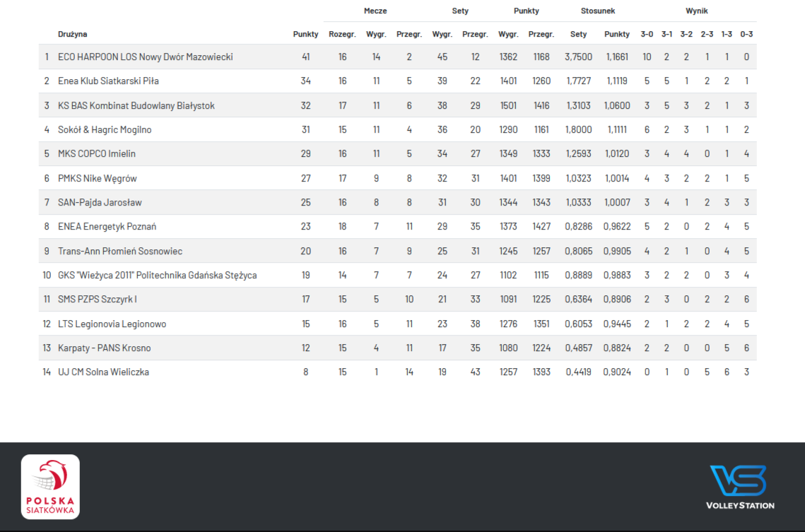The width and height of the screenshot is (805, 532).
Task: Click the VolleyStation logo
Action: click(x=740, y=487)
